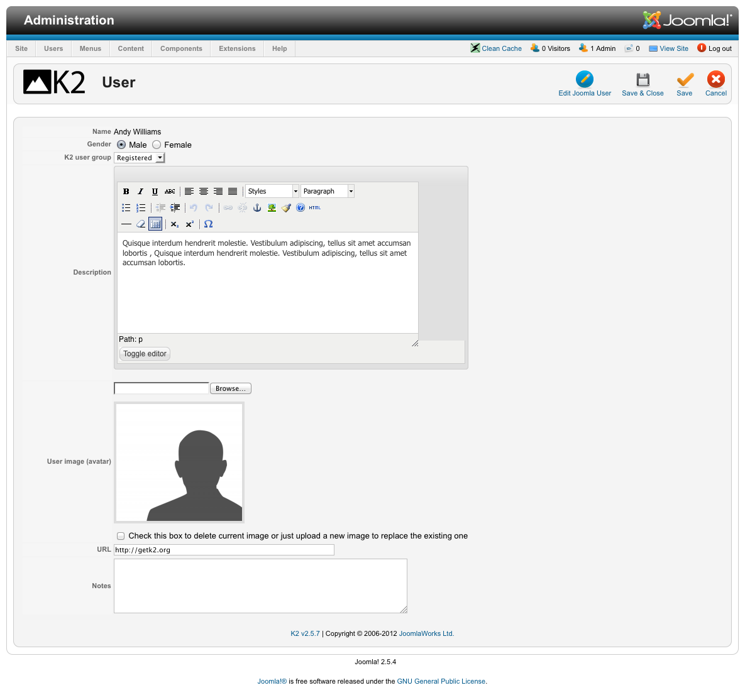Click the Edit Joomla User button
745x700 pixels.
click(x=585, y=84)
